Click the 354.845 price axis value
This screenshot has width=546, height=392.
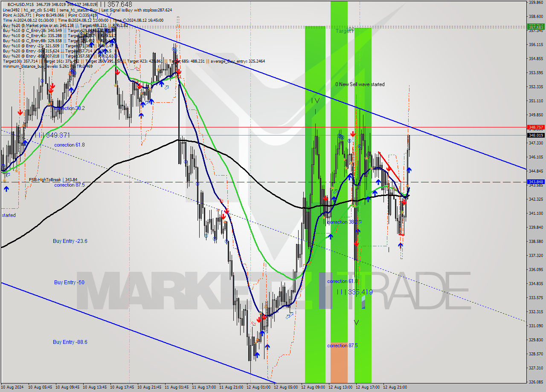pos(536,58)
